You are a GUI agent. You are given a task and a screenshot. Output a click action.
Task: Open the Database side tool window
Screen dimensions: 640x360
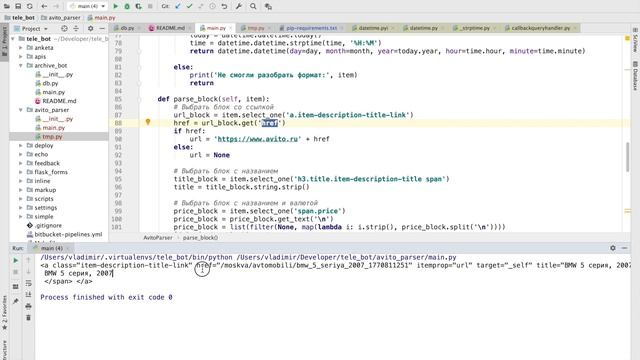tap(635, 76)
